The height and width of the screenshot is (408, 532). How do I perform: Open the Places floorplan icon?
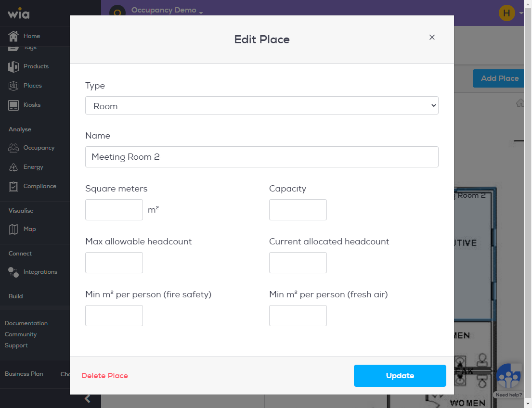13,86
